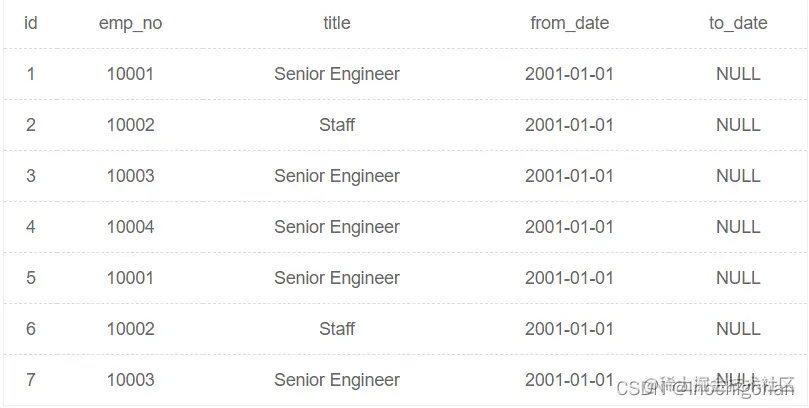Viewport: 809px width, 408px height.
Task: Click the CSDN watermark text
Action: click(x=705, y=388)
